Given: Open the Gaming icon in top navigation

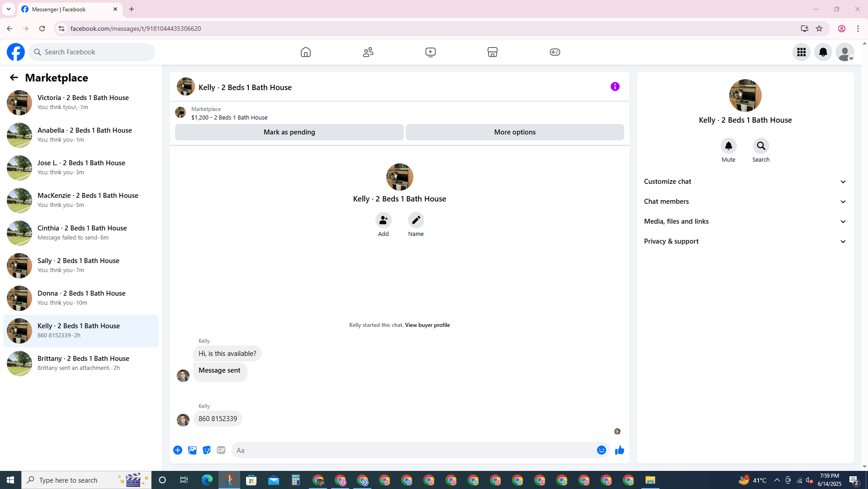Looking at the screenshot, I should point(555,52).
